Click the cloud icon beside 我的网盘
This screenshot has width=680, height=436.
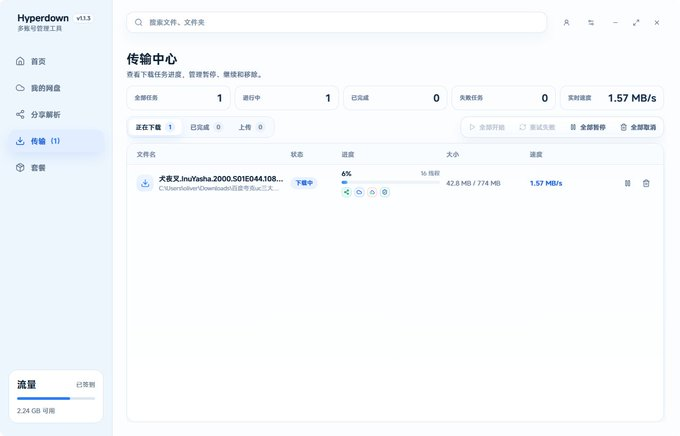(20, 88)
